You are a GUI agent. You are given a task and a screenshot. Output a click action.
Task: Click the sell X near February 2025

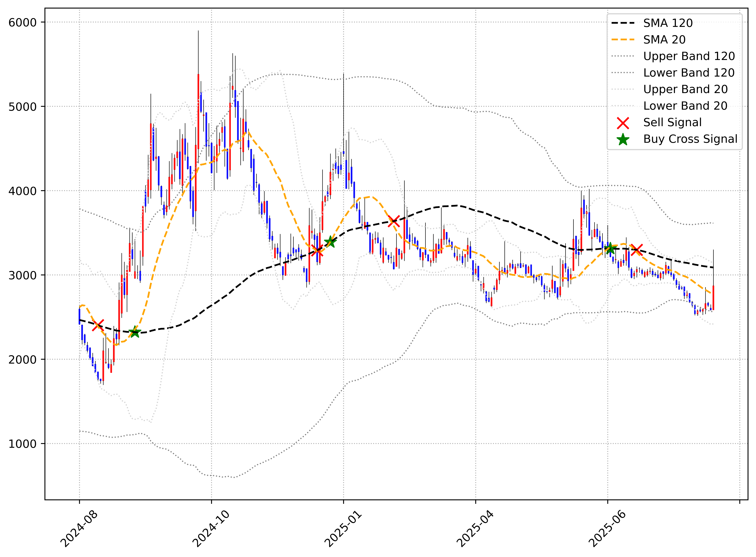click(394, 221)
